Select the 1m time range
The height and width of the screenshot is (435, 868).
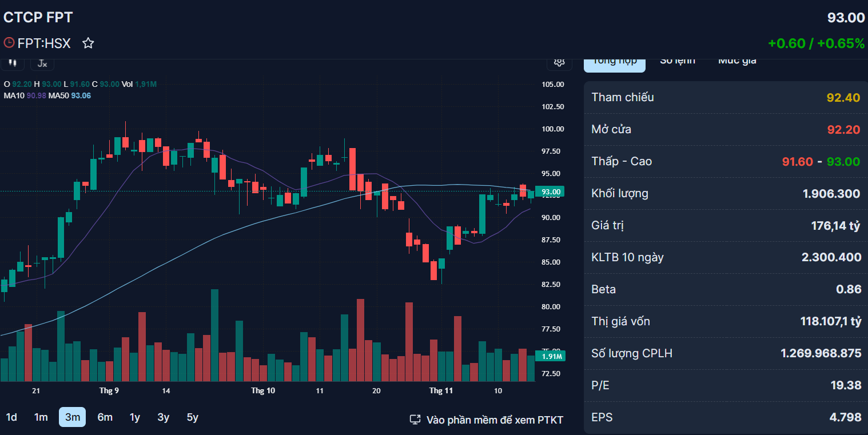[41, 417]
